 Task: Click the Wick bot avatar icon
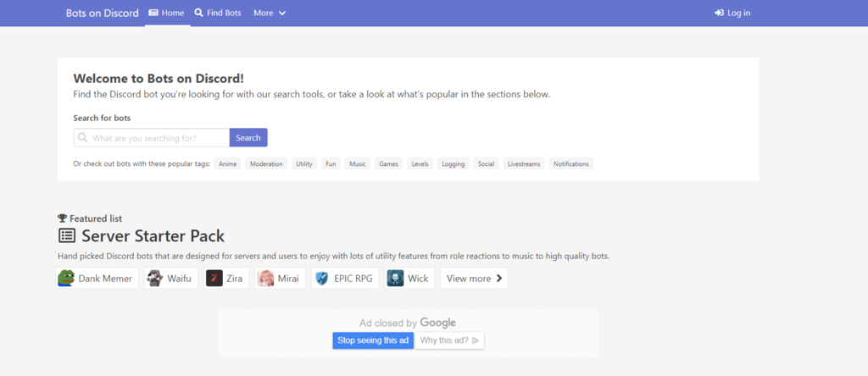pyautogui.click(x=395, y=279)
